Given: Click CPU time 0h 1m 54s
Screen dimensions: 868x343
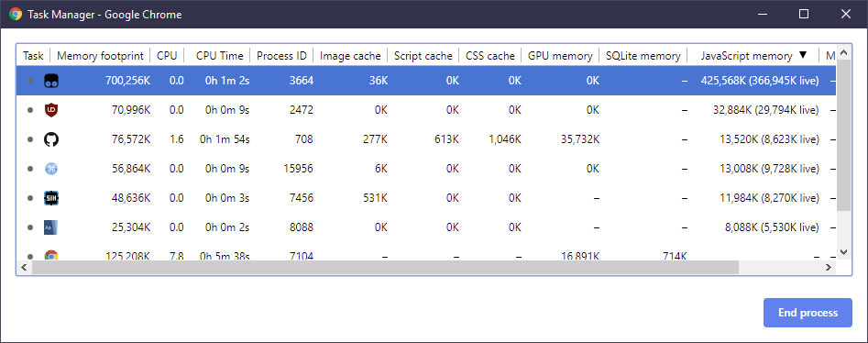Looking at the screenshot, I should point(225,139).
